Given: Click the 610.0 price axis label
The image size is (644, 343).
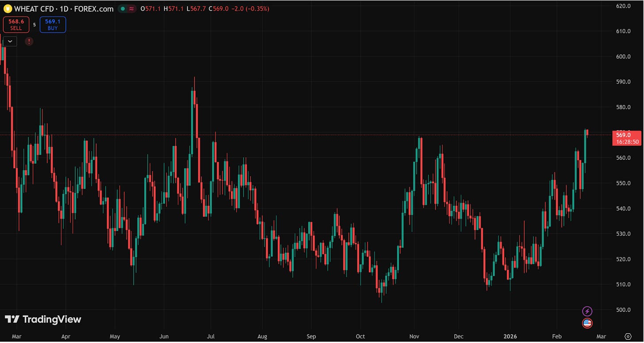Looking at the screenshot, I should coord(623,31).
